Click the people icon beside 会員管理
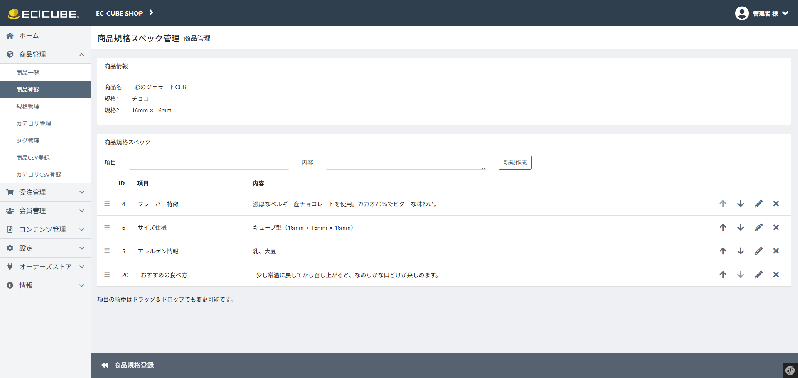 (x=10, y=211)
